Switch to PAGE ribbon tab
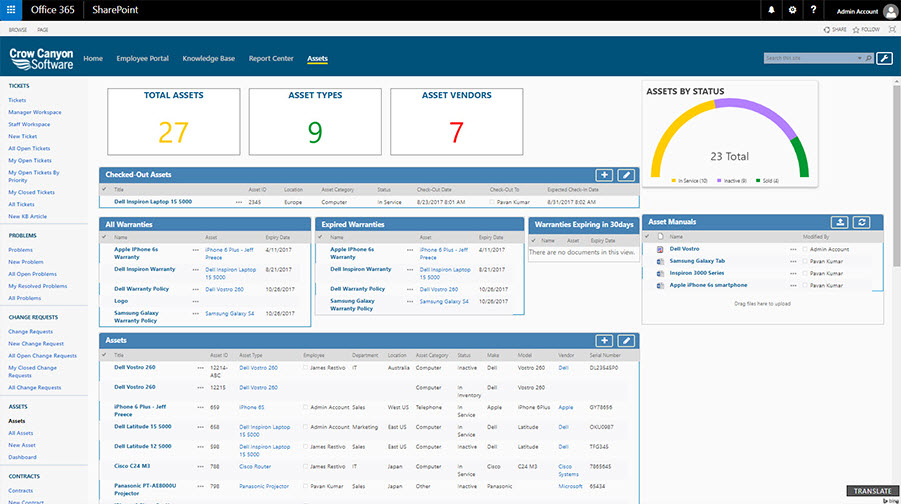This screenshot has height=504, width=901. click(43, 30)
